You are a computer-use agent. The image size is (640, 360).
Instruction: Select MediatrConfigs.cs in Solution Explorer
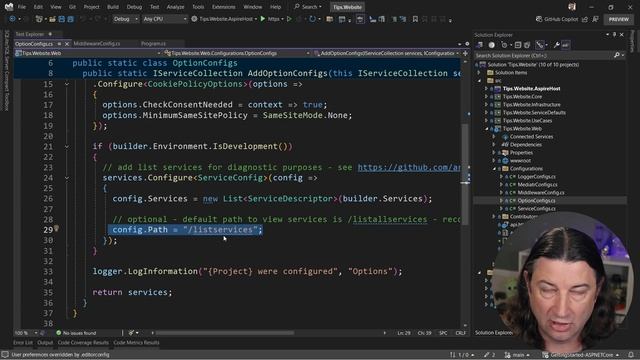[x=537, y=184]
